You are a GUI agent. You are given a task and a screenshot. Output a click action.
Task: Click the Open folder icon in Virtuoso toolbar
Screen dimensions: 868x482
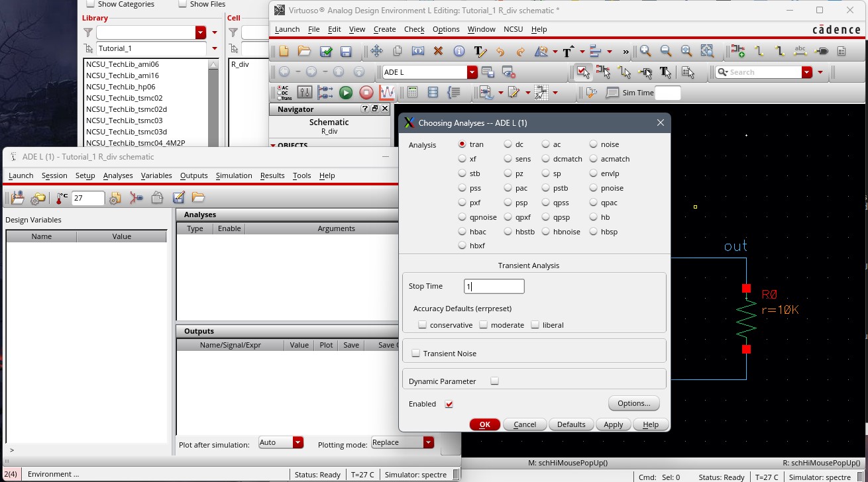coord(304,51)
